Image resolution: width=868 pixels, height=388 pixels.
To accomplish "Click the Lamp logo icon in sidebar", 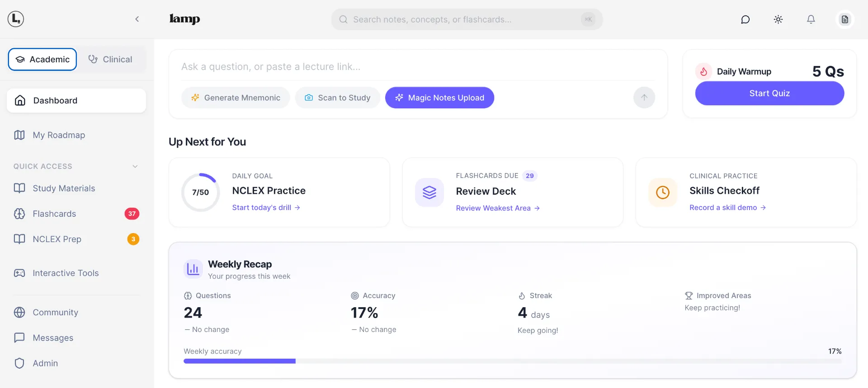I will click(16, 19).
